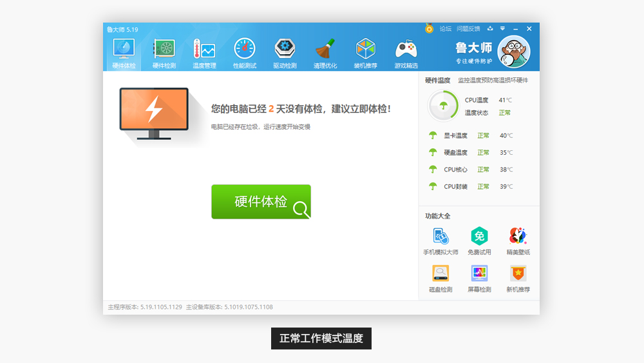Open 磁盘检测 tool
The image size is (644, 363).
click(x=440, y=279)
